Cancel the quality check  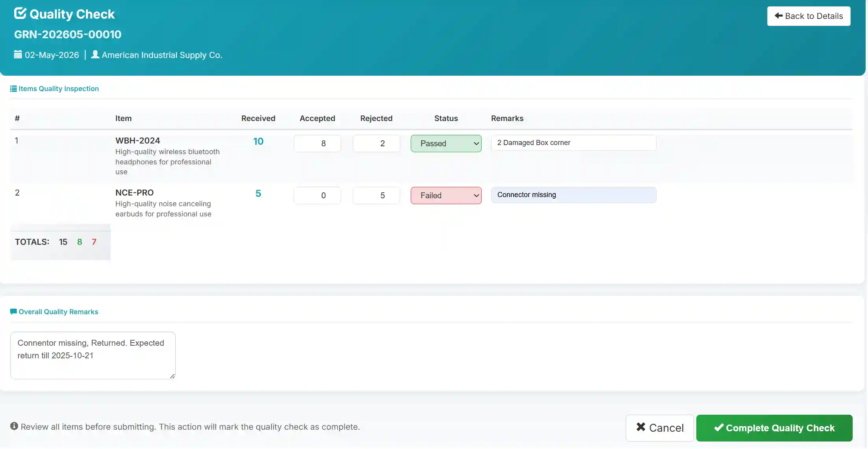660,428
